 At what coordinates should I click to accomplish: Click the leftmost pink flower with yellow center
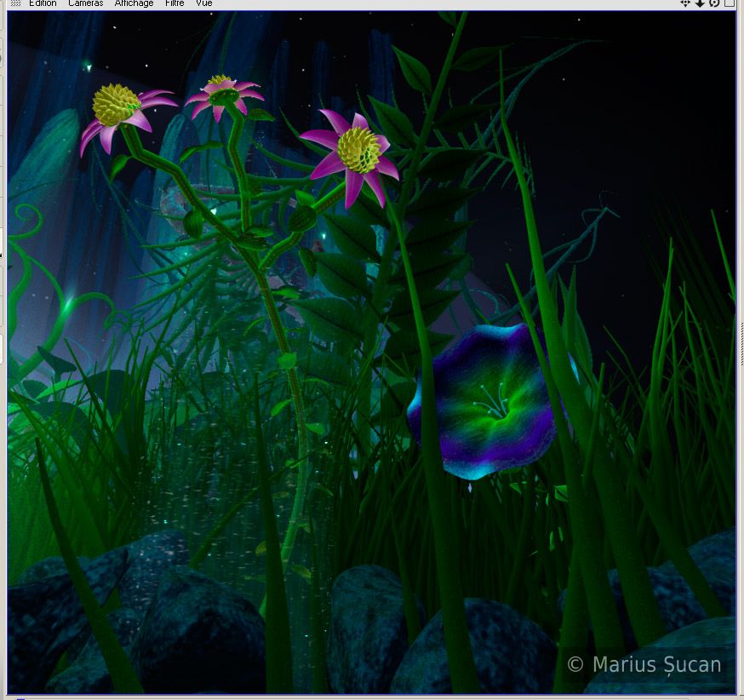(x=117, y=106)
